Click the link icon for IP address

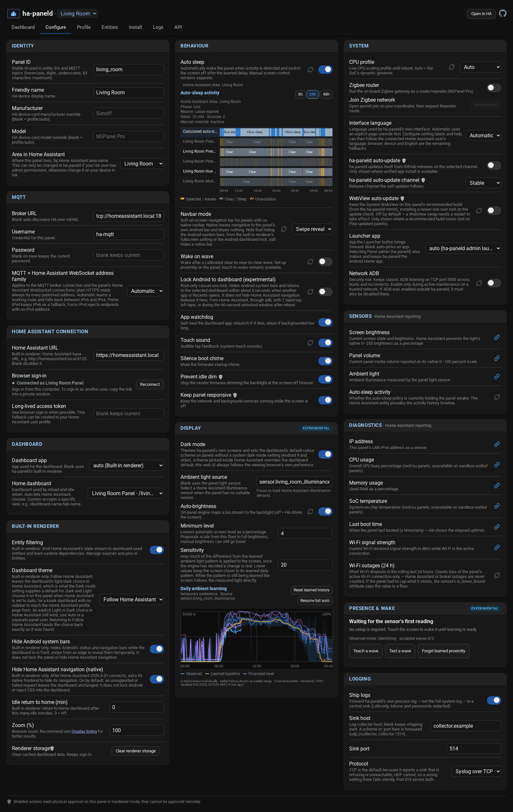point(496,444)
